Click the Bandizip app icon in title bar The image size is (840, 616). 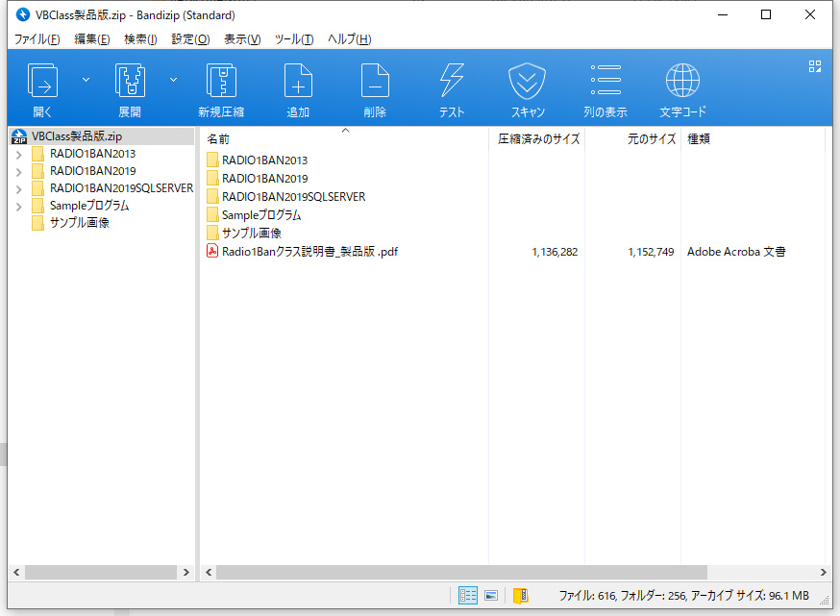click(22, 14)
